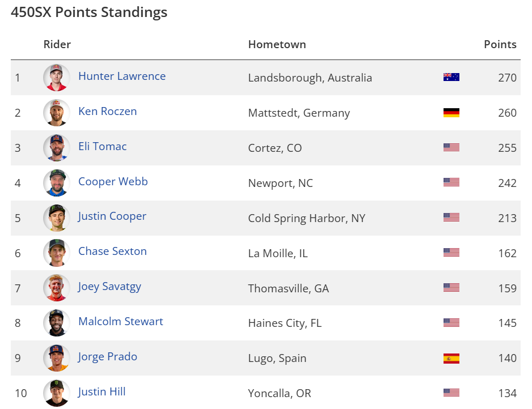This screenshot has height=409, width=532.
Task: Click Eli Tomac's profile picture
Action: coord(57,148)
